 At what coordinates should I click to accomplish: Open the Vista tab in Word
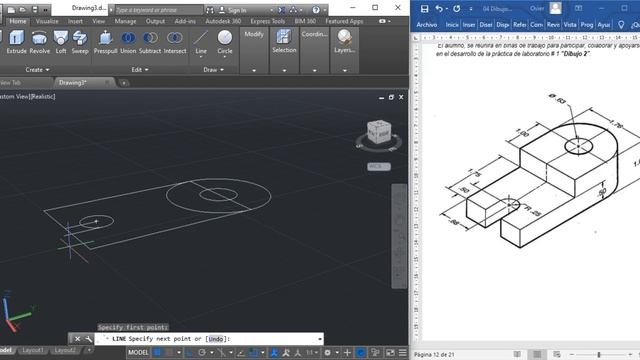tap(570, 25)
